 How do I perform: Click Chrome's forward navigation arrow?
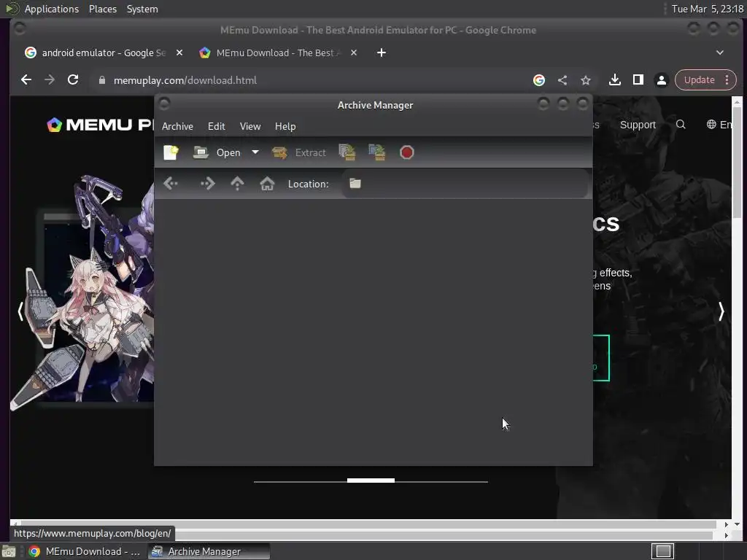click(x=50, y=80)
